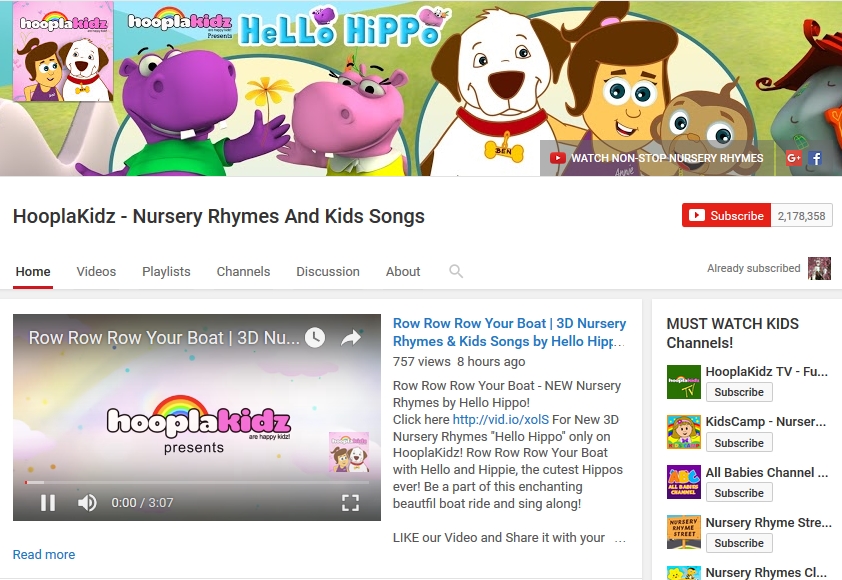Open the Google+ icon in banner
842x580 pixels.
click(x=794, y=158)
